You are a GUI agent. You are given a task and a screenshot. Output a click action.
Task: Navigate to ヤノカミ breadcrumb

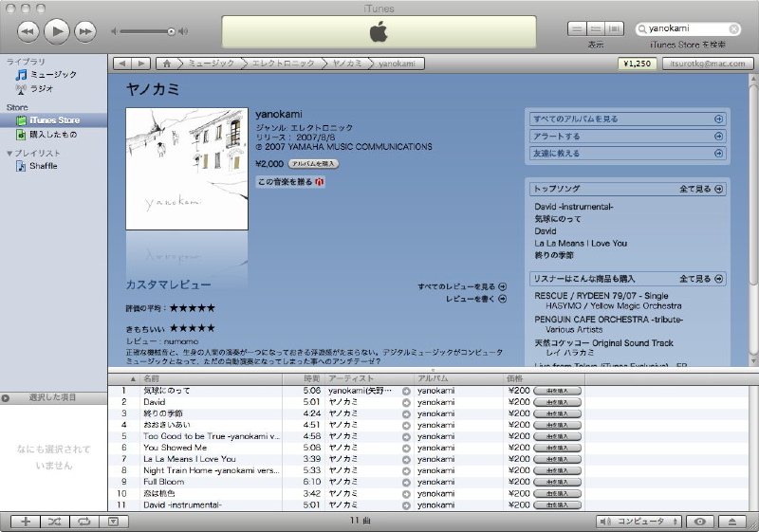347,64
